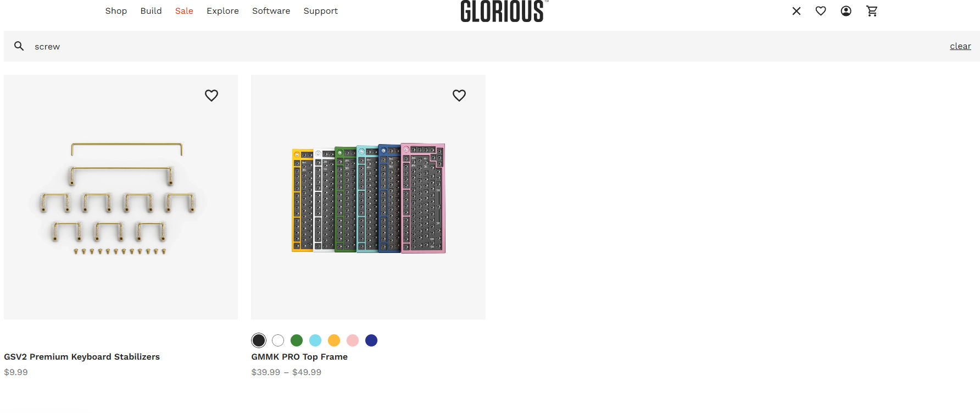View the Top Frame product image
The image size is (980, 413).
(x=368, y=197)
